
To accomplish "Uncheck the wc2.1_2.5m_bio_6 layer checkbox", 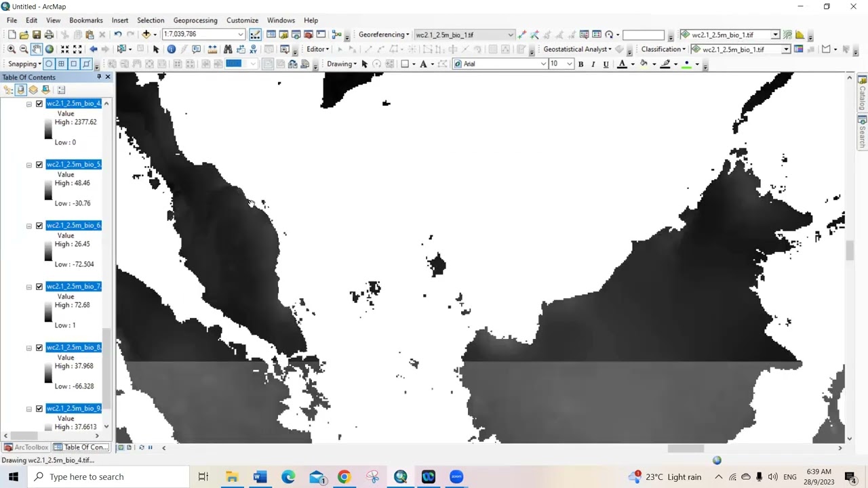I will [x=39, y=226].
